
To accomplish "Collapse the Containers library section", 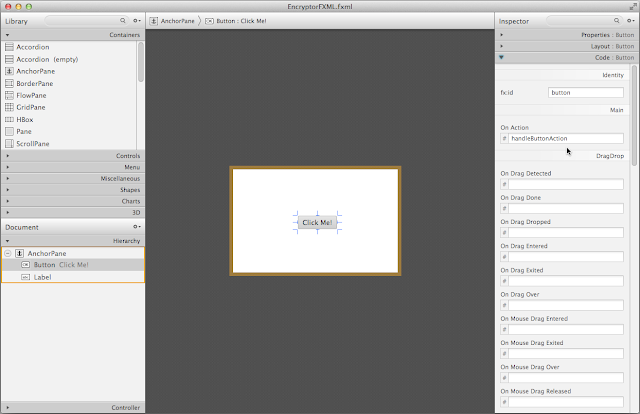I will [7, 35].
